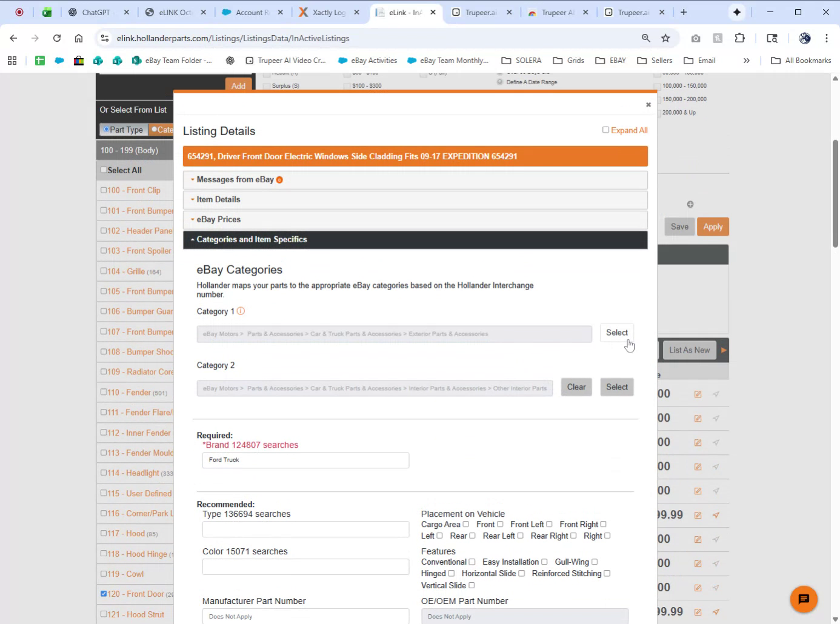Reload the page
The height and width of the screenshot is (624, 840).
pyautogui.click(x=57, y=38)
